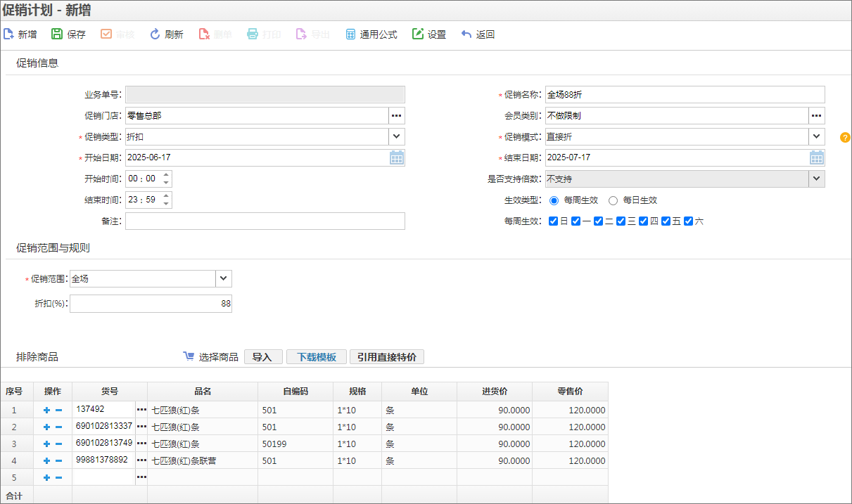Open store picker ellipsis for 促销门店
852x504 pixels.
[x=397, y=115]
